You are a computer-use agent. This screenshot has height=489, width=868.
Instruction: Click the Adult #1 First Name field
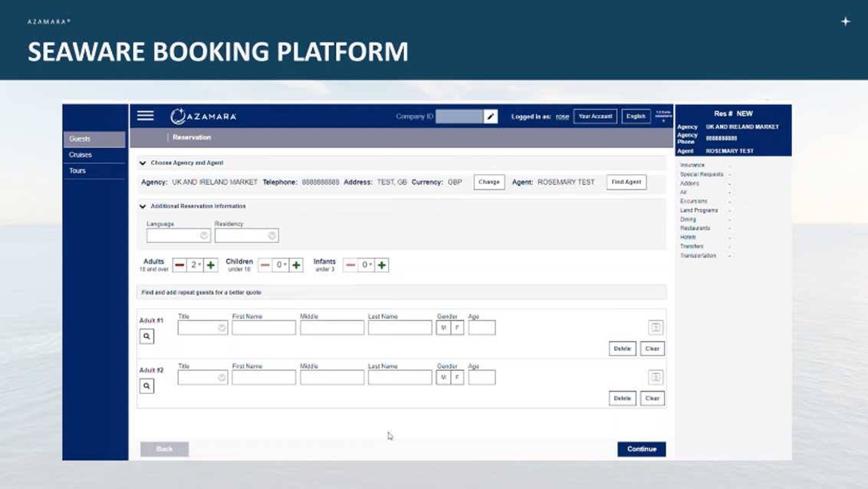coord(264,328)
